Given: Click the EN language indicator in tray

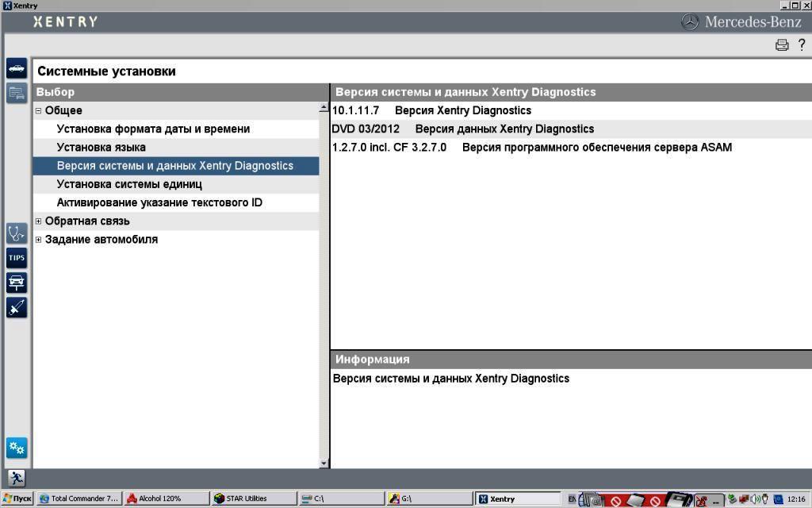Looking at the screenshot, I should pos(572,499).
